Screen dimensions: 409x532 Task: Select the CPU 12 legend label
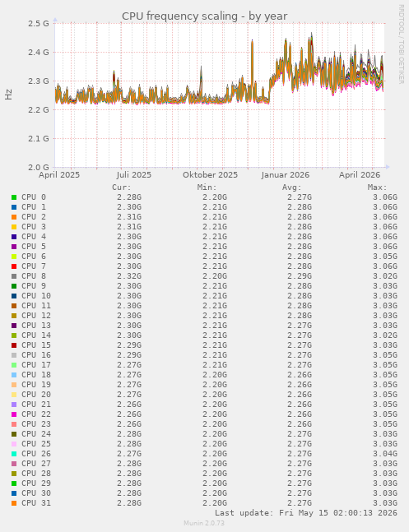pyautogui.click(x=36, y=315)
